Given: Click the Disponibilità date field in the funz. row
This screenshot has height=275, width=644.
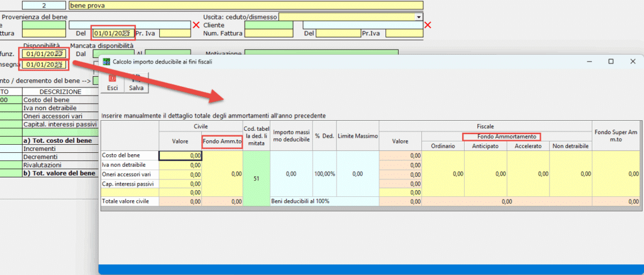Looking at the screenshot, I should (43, 54).
